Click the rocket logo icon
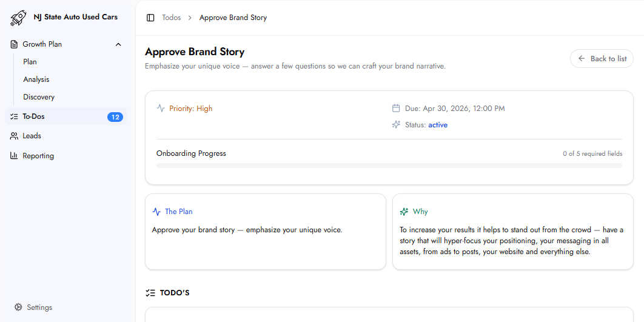The image size is (644, 322). pyautogui.click(x=19, y=18)
